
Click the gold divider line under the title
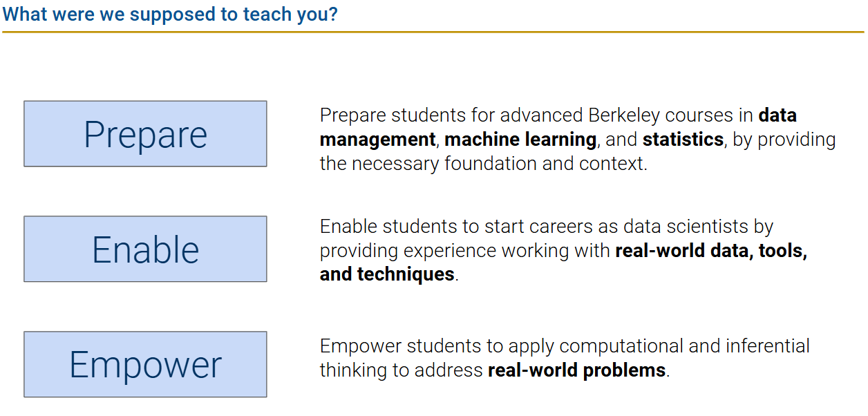pos(433,32)
